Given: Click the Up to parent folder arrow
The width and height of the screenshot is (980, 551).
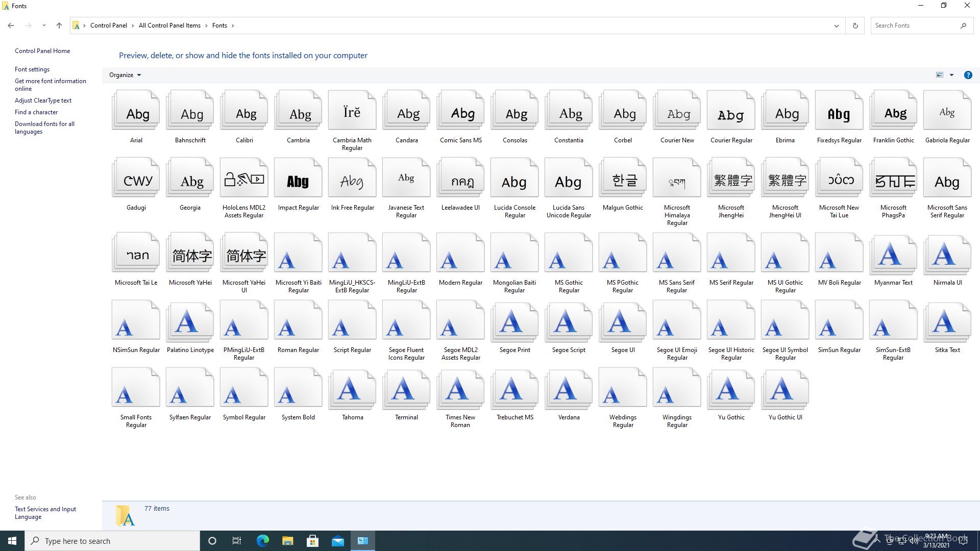Looking at the screenshot, I should tap(59, 26).
